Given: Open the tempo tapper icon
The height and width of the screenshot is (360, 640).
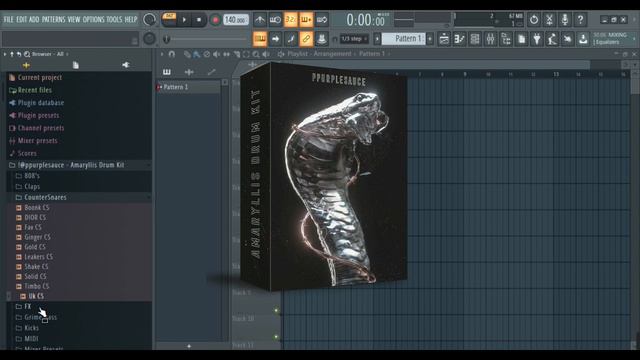Looking at the screenshot, I should click(552, 39).
